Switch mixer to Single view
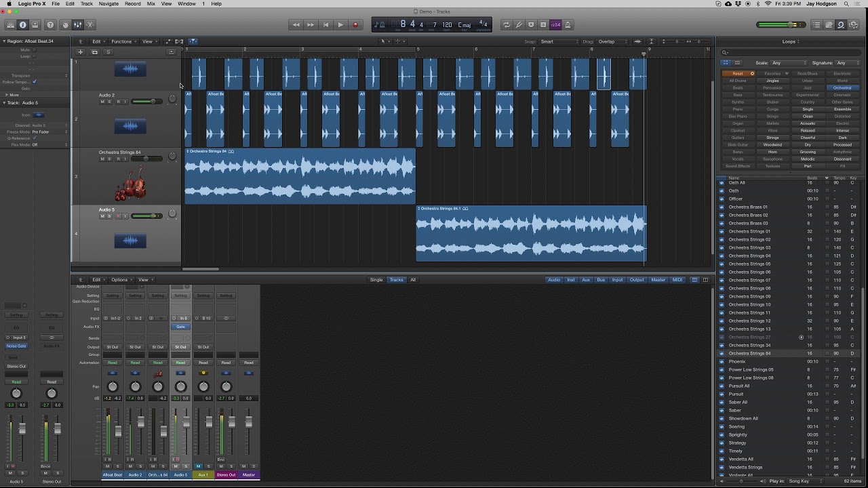This screenshot has width=868, height=488. click(x=376, y=280)
